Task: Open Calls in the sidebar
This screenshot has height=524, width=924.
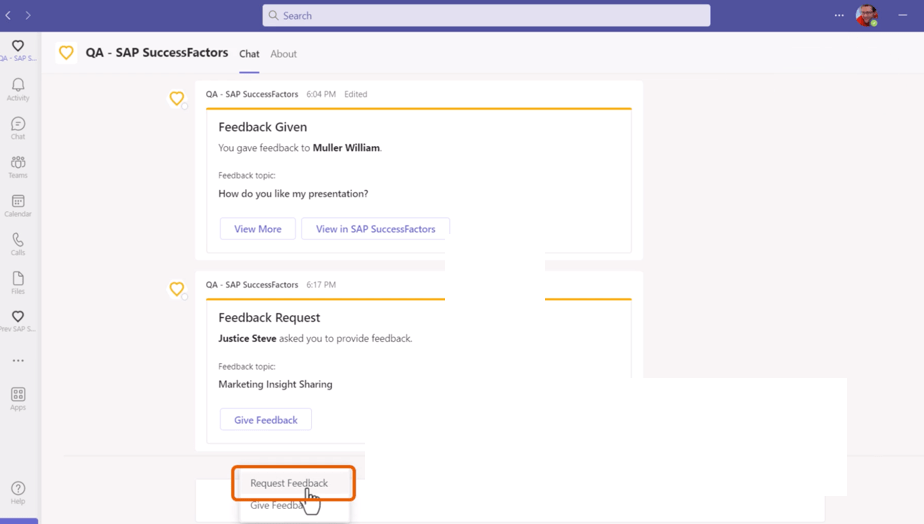Action: tap(18, 243)
